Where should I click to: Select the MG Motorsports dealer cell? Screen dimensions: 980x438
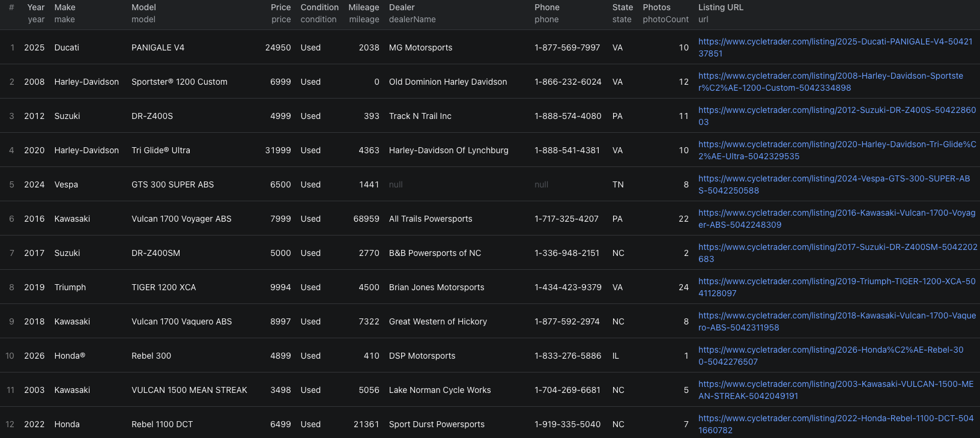[x=420, y=47]
